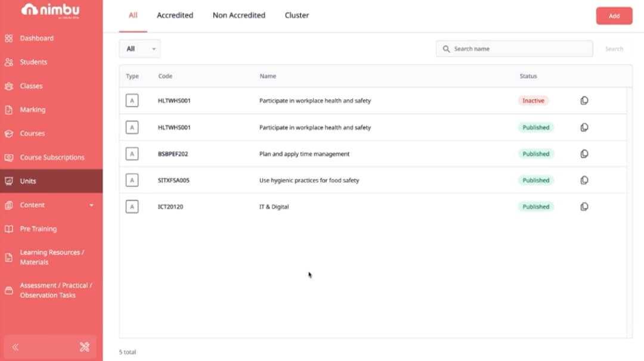Click the copy icon for SITXFSA005
Viewport: 644px width, 361px height.
584,179
